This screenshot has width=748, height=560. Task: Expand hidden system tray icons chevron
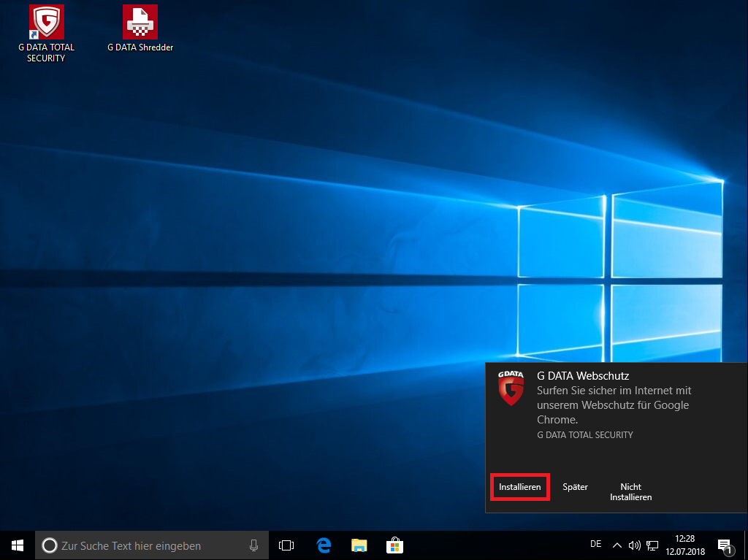click(617, 545)
